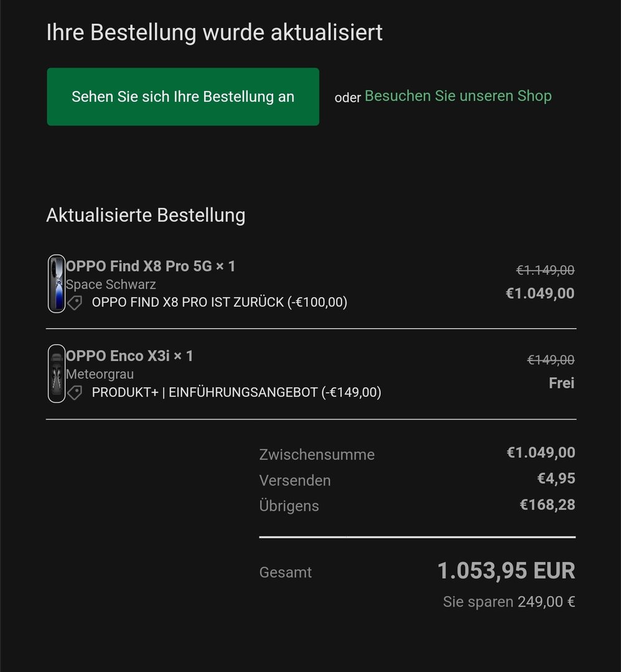
Task: Click the discount tag icon for Find X8 Pro
Action: (75, 303)
